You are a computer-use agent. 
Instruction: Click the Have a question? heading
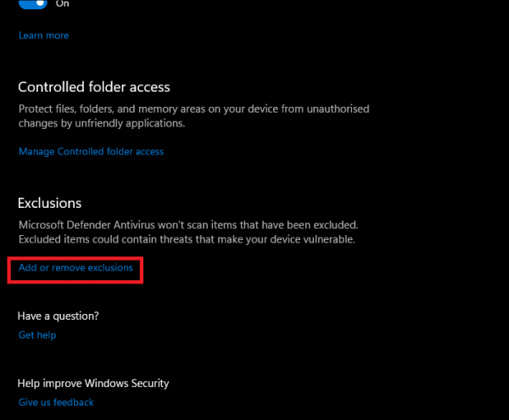click(x=59, y=316)
